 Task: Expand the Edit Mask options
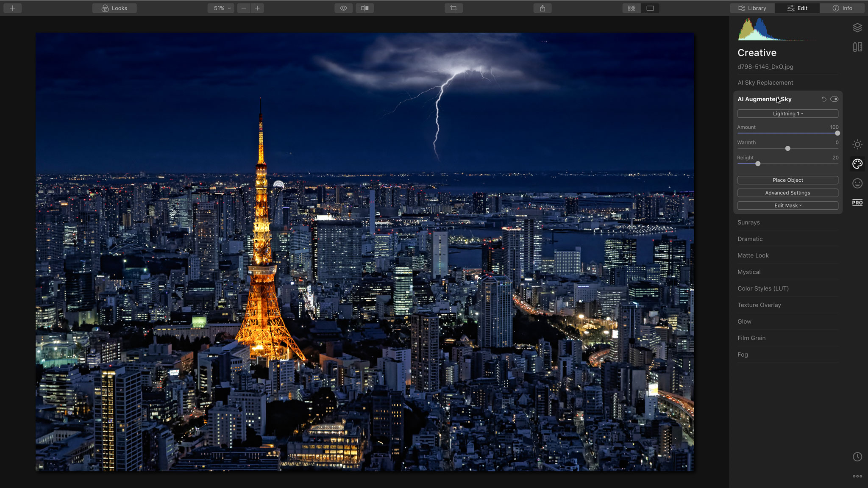pos(787,205)
